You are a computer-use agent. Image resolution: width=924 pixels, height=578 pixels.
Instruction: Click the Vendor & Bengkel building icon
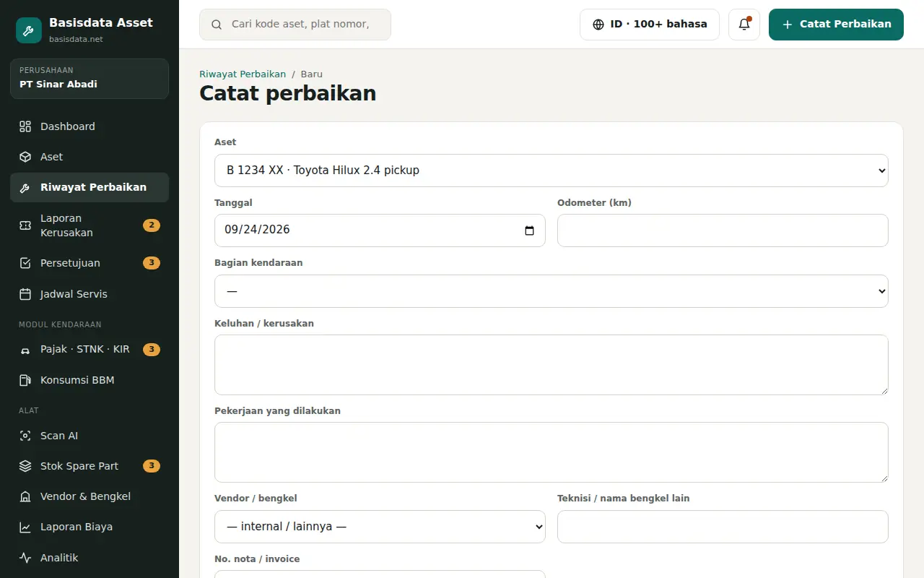pos(25,496)
